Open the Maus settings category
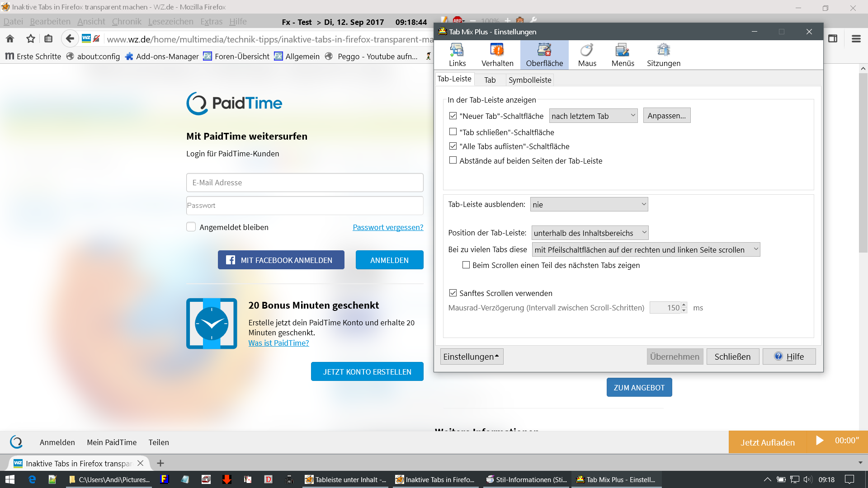Screen dimensions: 868x488 (x=587, y=55)
